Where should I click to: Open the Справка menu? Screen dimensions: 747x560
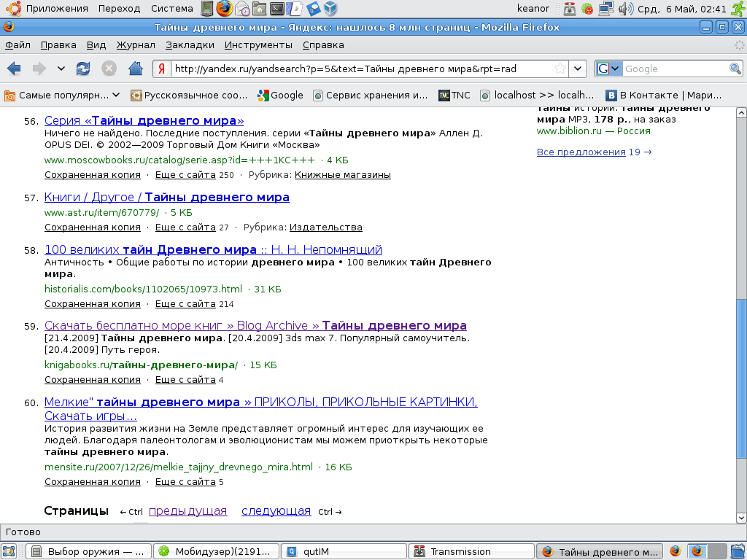323,44
